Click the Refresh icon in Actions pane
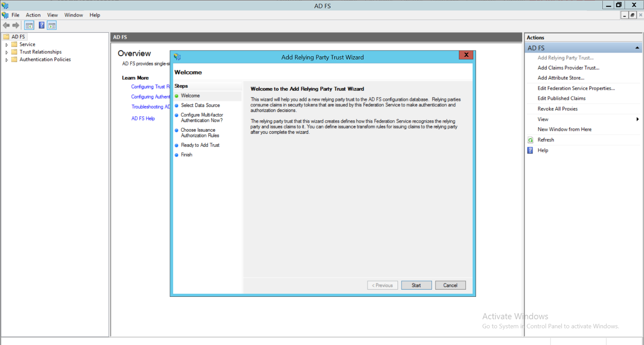This screenshot has width=644, height=345. (x=530, y=140)
